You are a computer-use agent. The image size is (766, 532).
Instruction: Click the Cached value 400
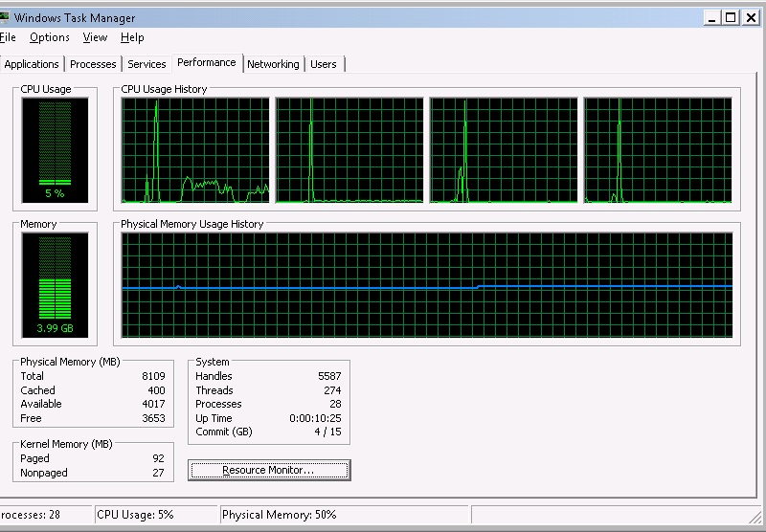156,390
